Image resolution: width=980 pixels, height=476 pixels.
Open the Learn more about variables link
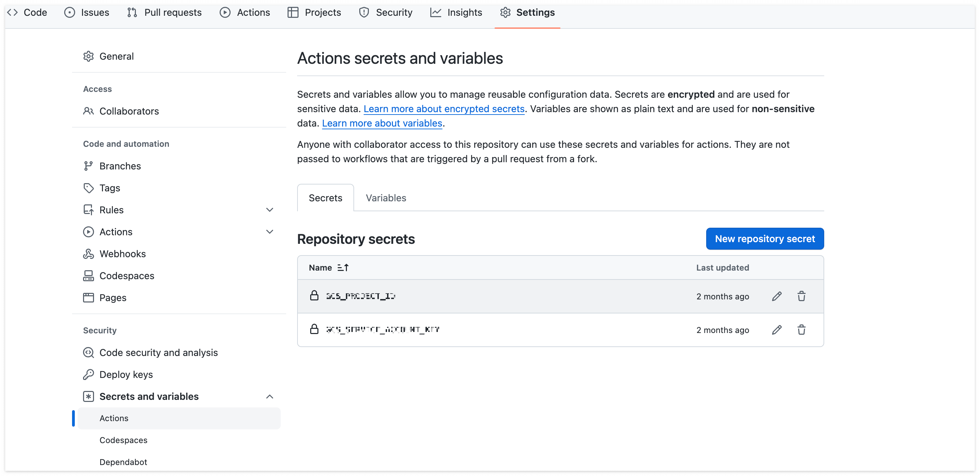pos(382,123)
